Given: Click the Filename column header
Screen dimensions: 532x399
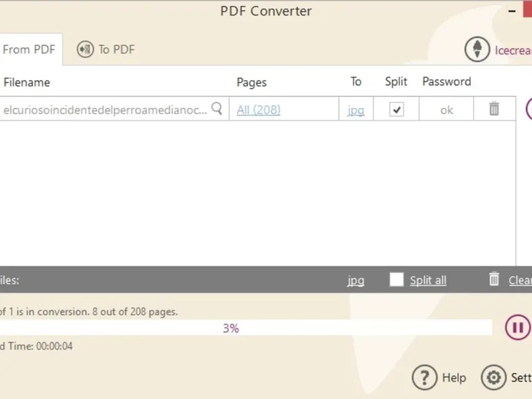Looking at the screenshot, I should (27, 82).
